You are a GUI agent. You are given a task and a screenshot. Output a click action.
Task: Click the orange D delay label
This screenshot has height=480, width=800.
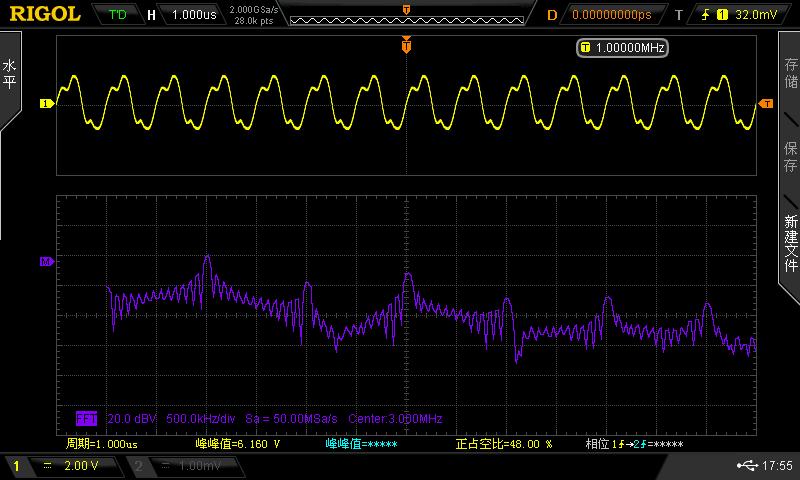pos(552,15)
